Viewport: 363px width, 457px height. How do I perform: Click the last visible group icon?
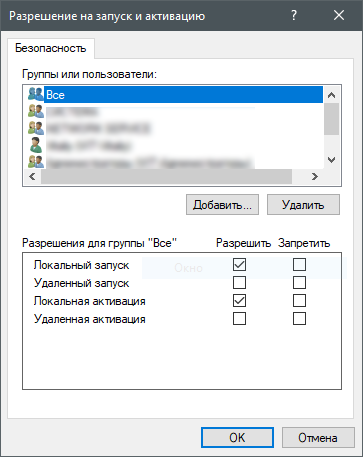click(x=36, y=161)
